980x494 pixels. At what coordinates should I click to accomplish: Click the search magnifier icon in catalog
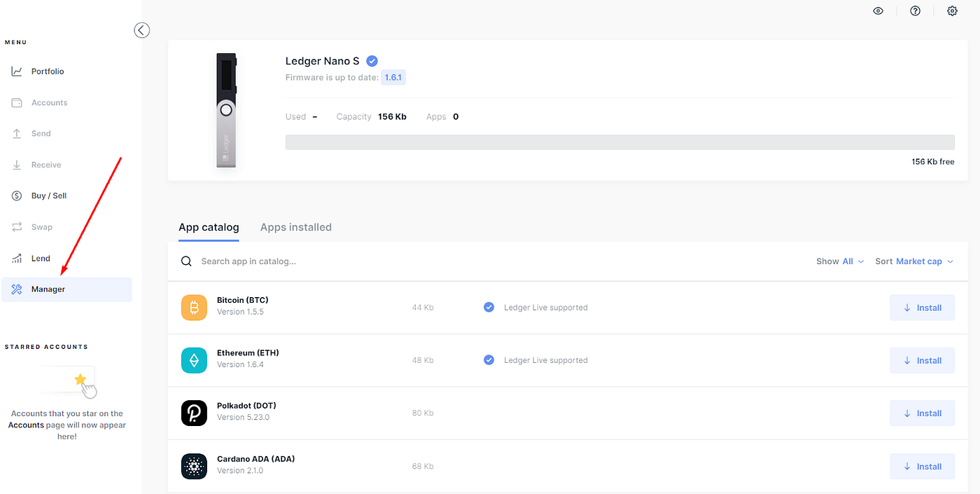click(186, 261)
